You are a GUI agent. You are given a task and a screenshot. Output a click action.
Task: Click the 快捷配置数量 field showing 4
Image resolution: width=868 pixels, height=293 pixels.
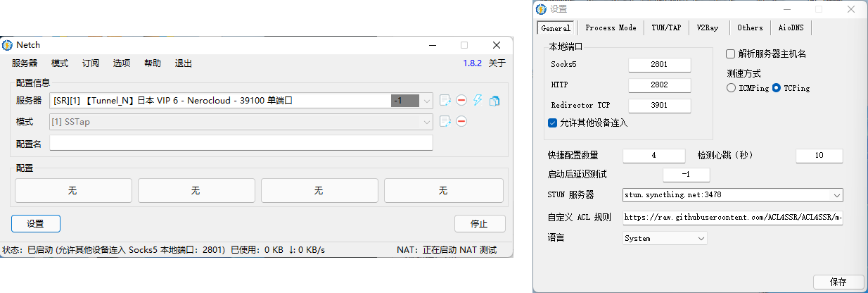[x=654, y=156]
